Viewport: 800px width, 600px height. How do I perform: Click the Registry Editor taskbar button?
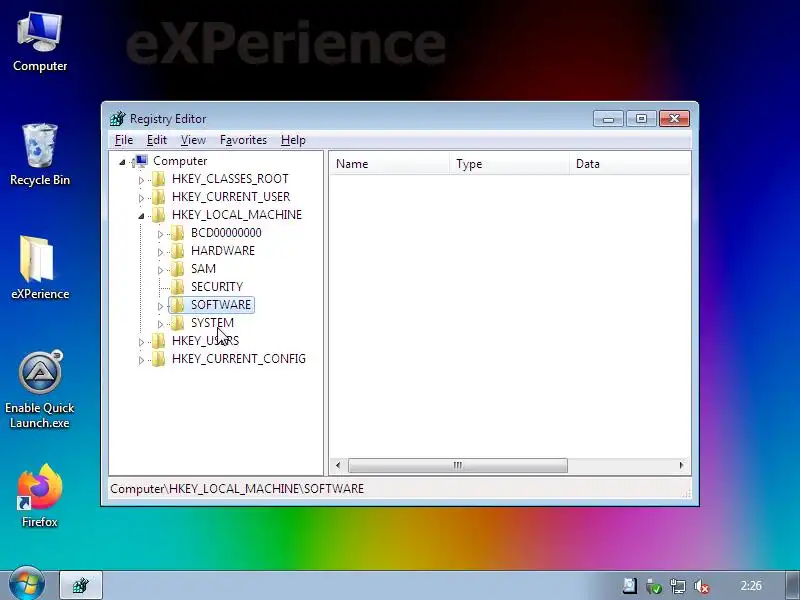click(x=81, y=585)
